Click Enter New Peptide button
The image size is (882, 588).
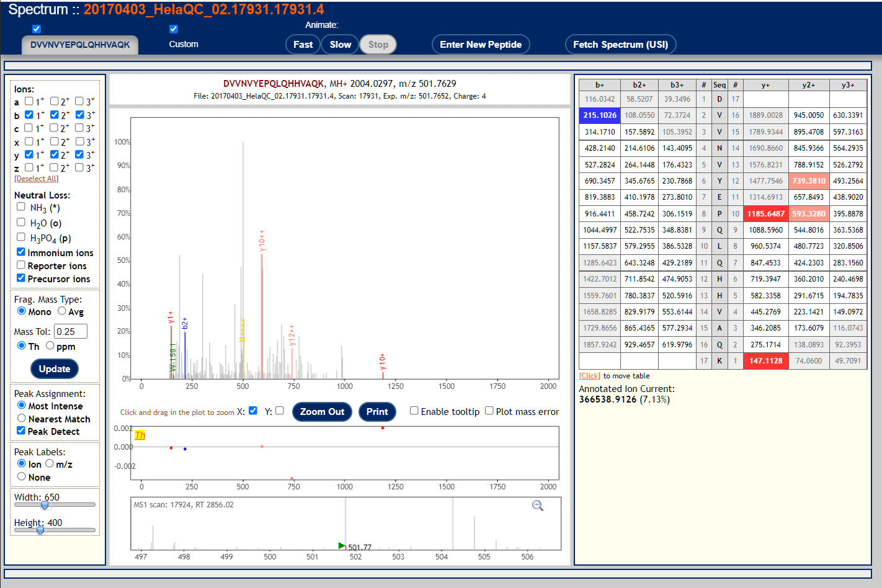(481, 45)
